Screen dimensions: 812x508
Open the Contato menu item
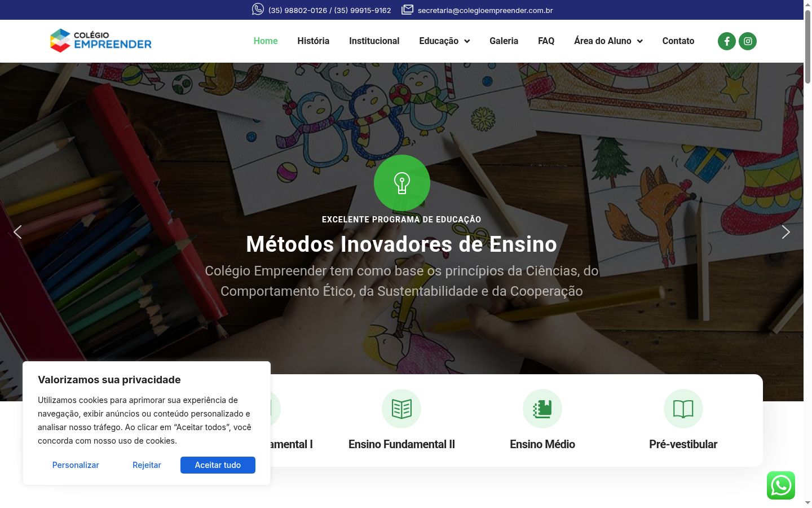coord(678,41)
